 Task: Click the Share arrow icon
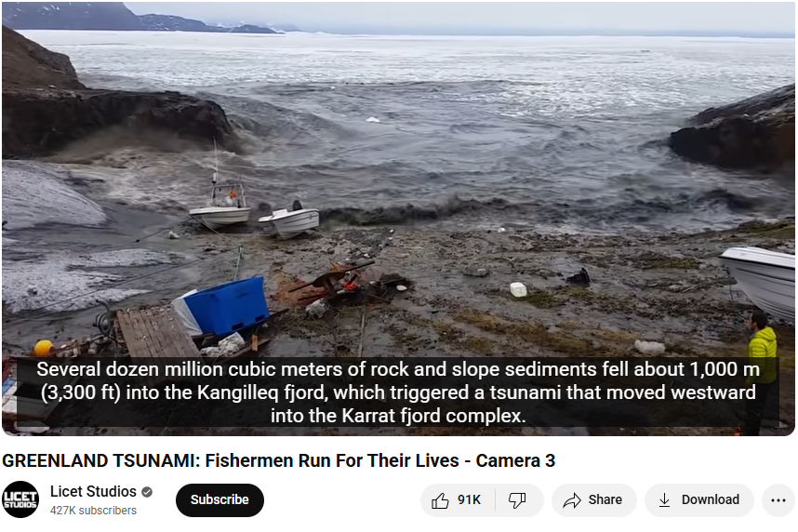tap(572, 500)
